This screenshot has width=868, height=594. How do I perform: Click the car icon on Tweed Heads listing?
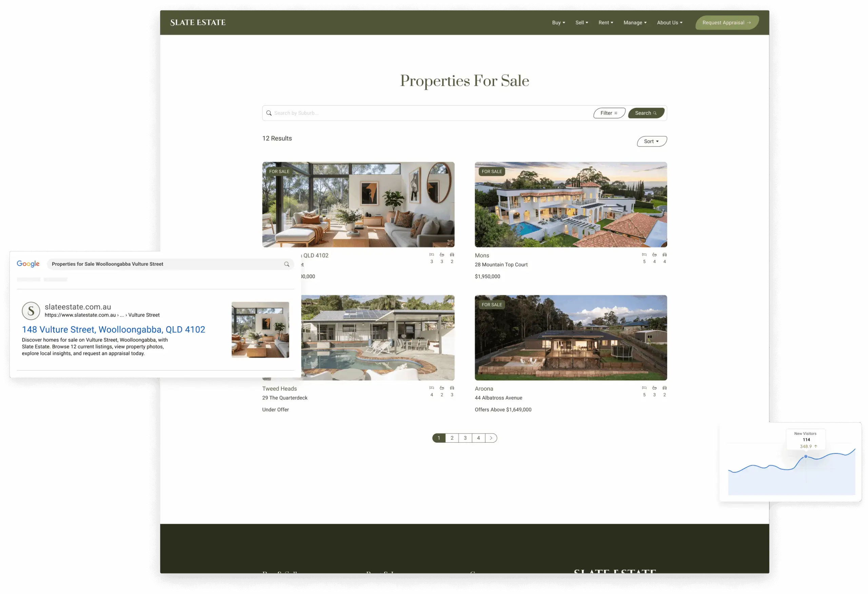(452, 388)
